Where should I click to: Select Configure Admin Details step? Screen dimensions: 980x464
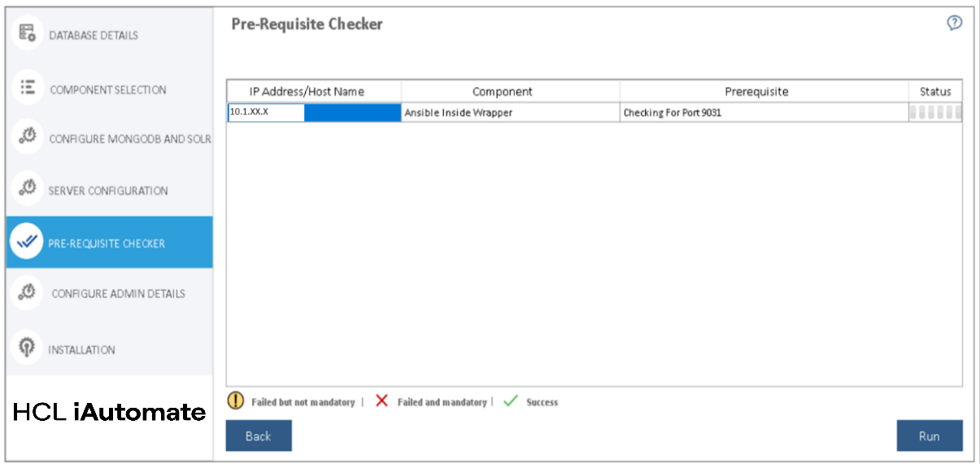pos(118,294)
